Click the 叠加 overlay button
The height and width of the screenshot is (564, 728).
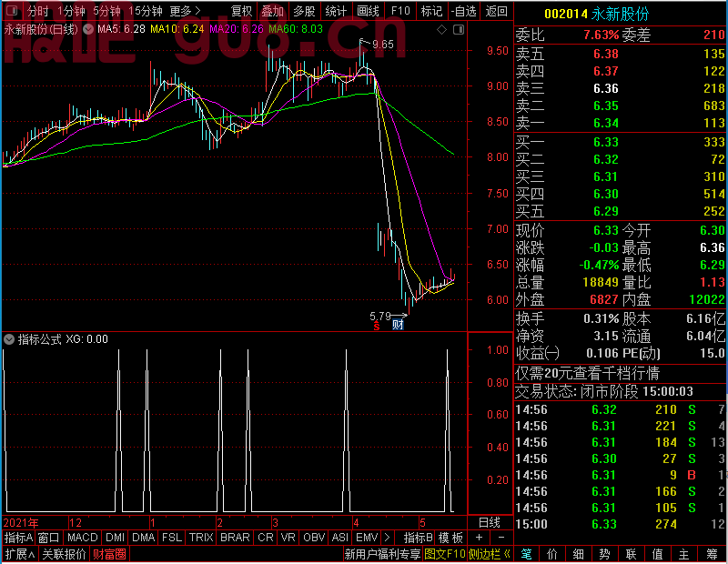point(272,11)
